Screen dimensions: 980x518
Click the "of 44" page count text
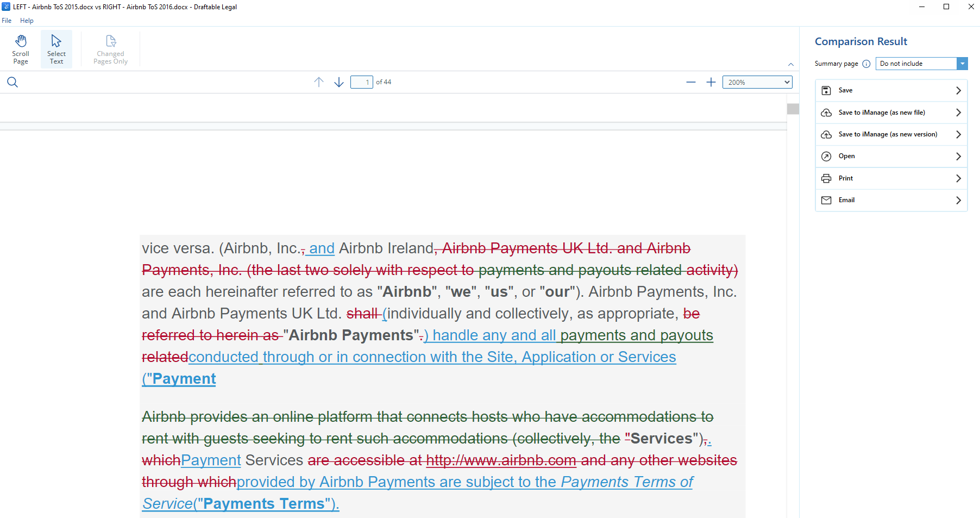384,82
